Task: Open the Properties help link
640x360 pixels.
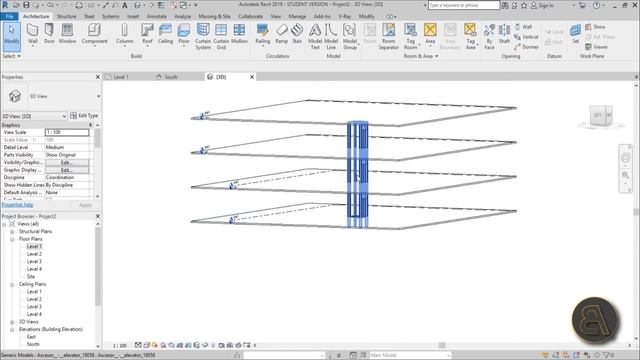Action: (18, 205)
